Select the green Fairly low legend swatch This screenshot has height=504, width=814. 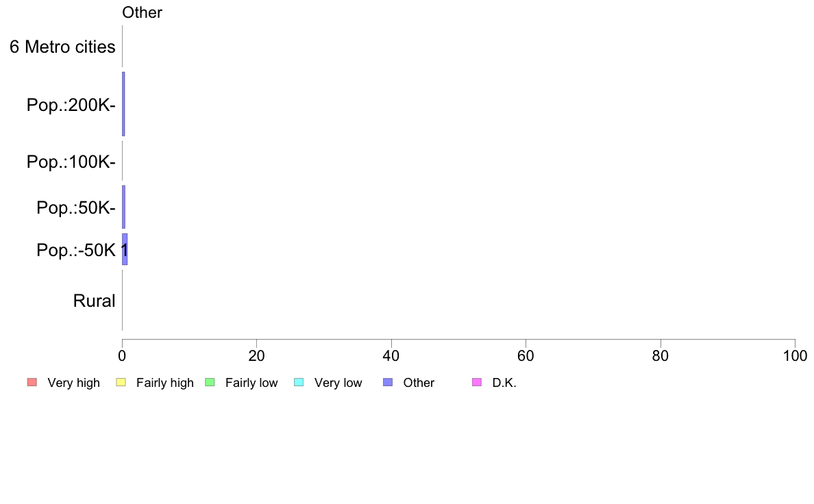tap(210, 382)
